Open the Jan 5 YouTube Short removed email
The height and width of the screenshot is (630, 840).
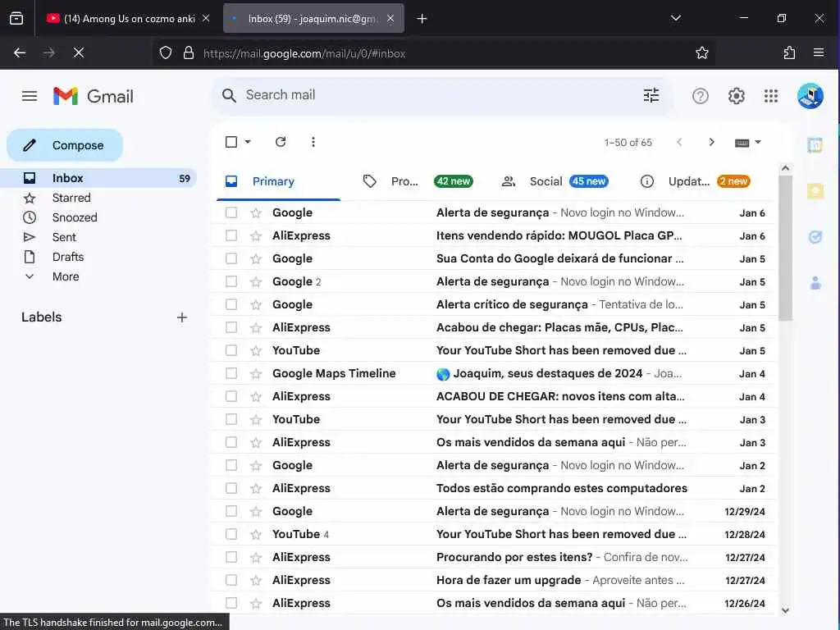point(493,350)
